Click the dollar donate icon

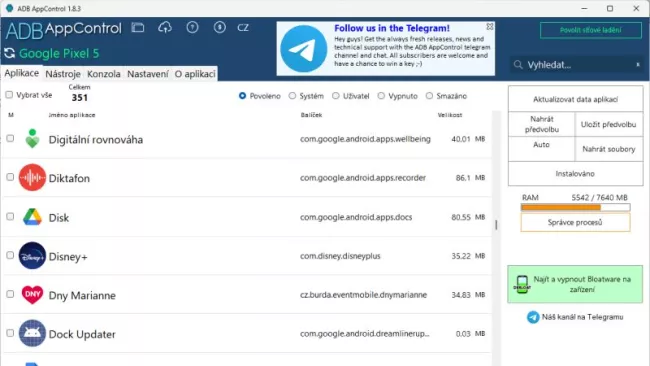[220, 27]
